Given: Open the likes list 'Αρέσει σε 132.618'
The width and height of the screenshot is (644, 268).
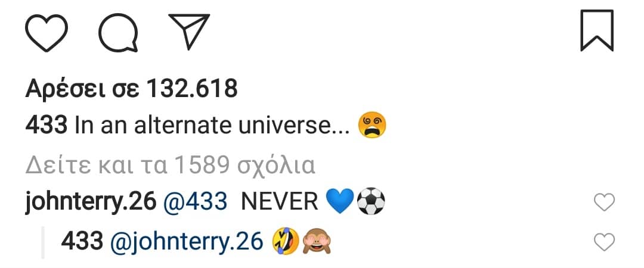Looking at the screenshot, I should (131, 89).
